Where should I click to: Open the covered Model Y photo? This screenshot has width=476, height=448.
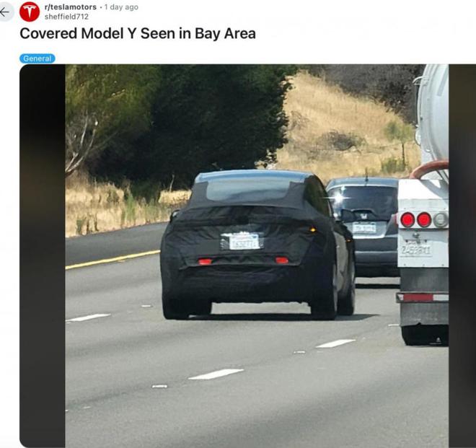[x=257, y=255]
